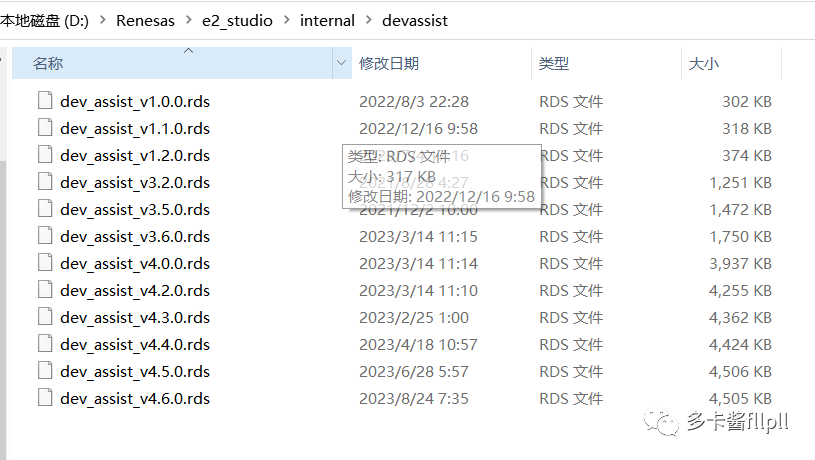Click size value 4,255 KB

(x=741, y=291)
